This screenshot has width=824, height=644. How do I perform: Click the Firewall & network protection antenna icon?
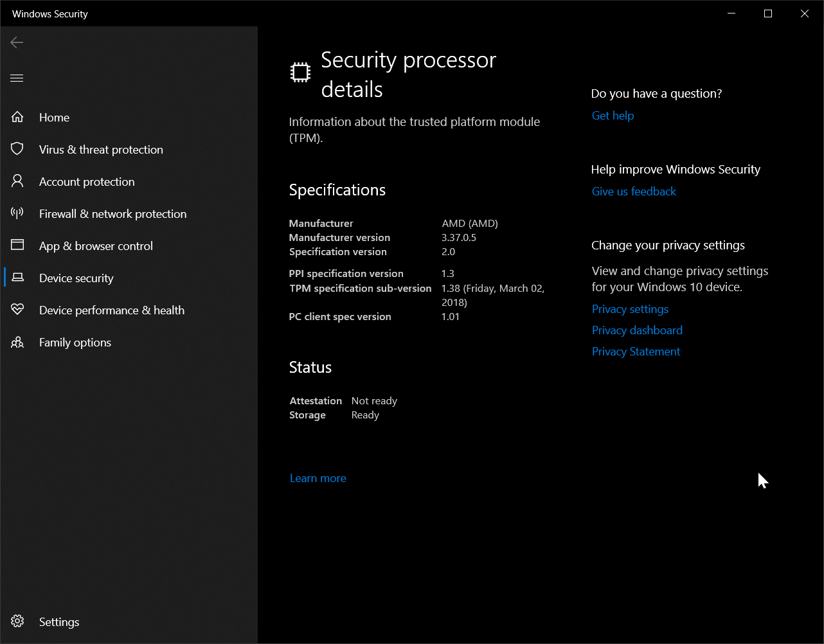pyautogui.click(x=17, y=213)
